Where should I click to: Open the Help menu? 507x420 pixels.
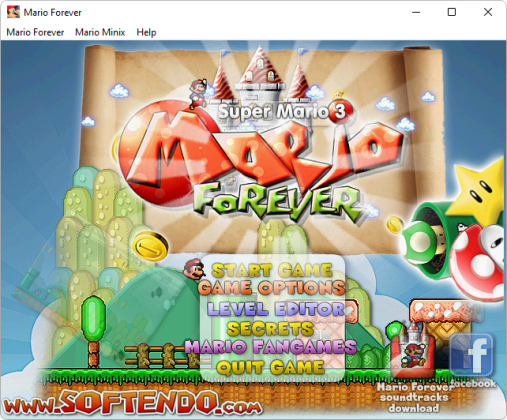click(146, 32)
